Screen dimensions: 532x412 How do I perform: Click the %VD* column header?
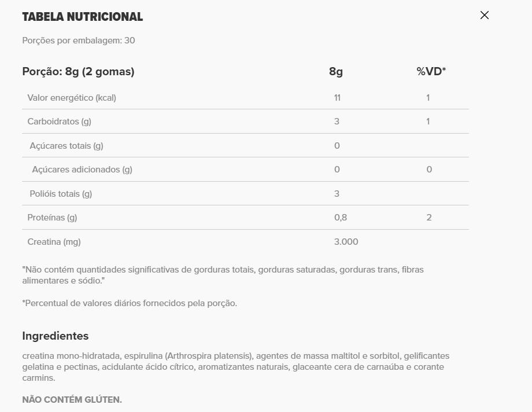click(x=431, y=72)
